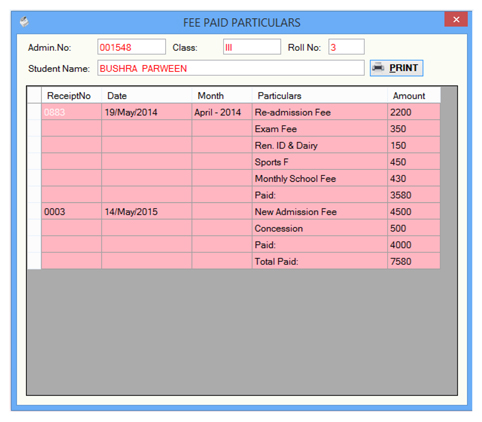Click the Particulars column header
The width and height of the screenshot is (482, 422).
pyautogui.click(x=320, y=96)
